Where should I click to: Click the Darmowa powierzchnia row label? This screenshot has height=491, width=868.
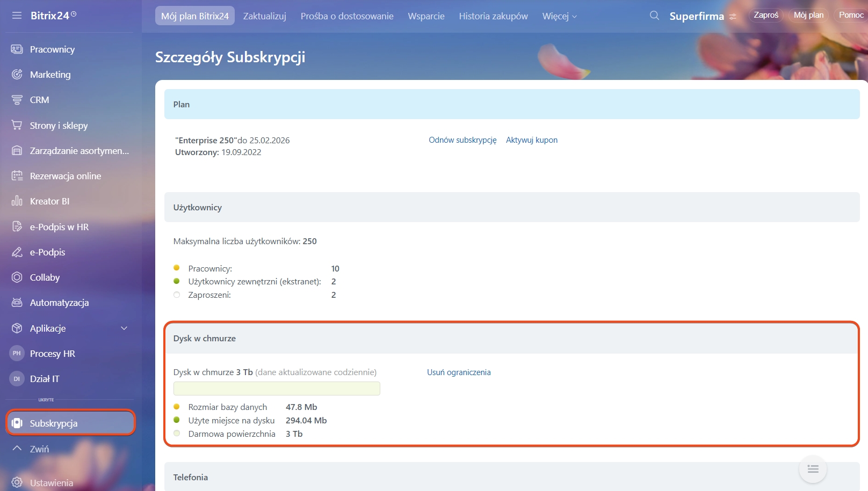click(x=232, y=434)
